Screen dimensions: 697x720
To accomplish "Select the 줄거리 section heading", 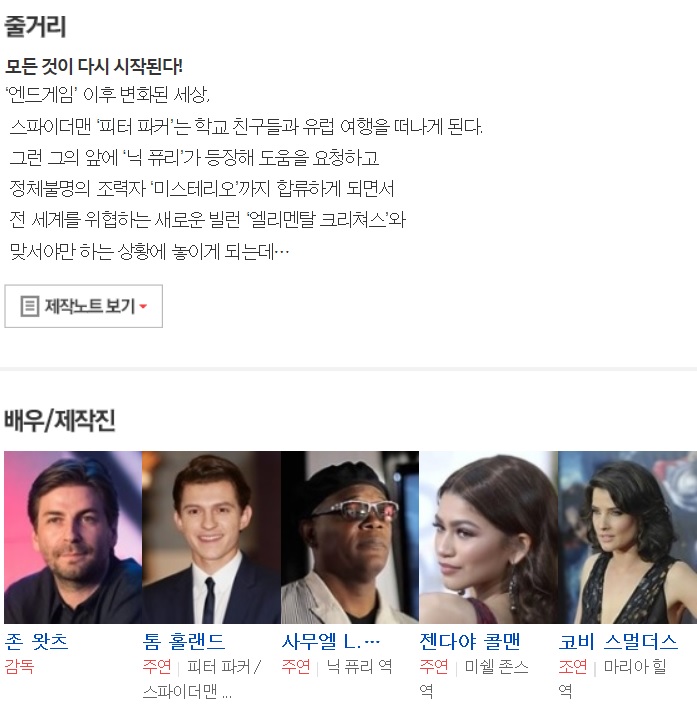I will click(35, 26).
